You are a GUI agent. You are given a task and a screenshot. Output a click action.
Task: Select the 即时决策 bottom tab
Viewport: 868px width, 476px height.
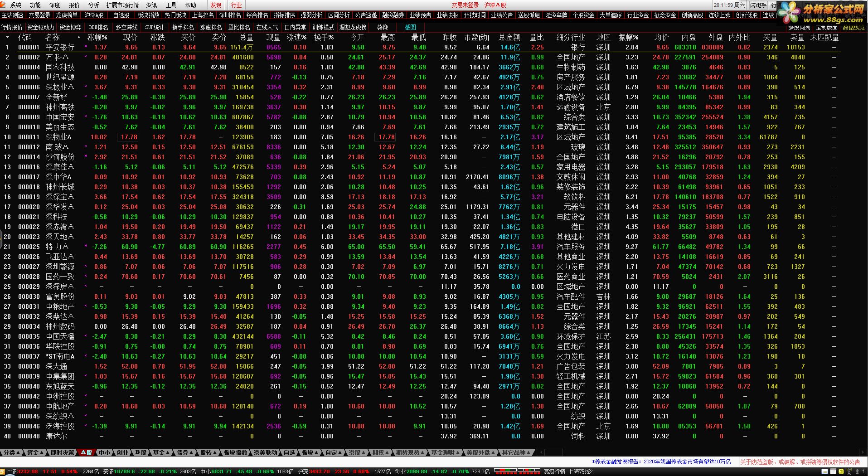point(62,452)
